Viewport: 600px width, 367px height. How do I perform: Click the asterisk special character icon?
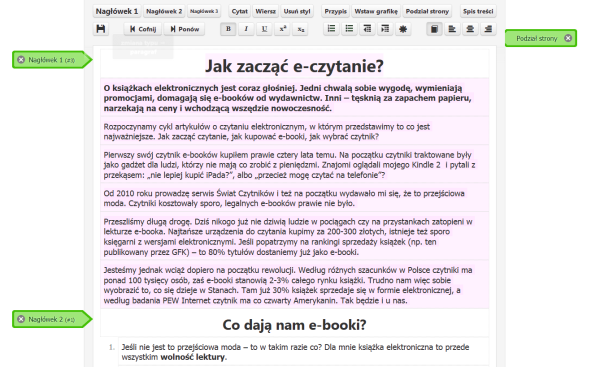coord(403,29)
